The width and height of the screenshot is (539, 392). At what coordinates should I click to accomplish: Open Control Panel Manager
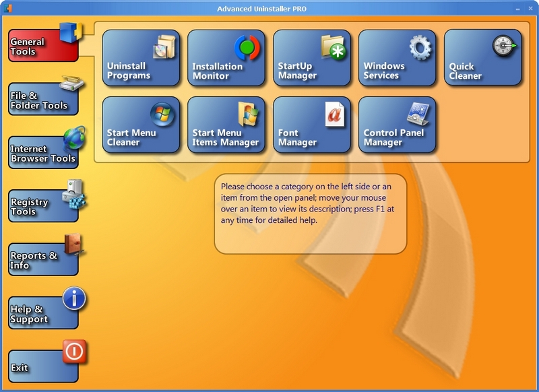(397, 125)
